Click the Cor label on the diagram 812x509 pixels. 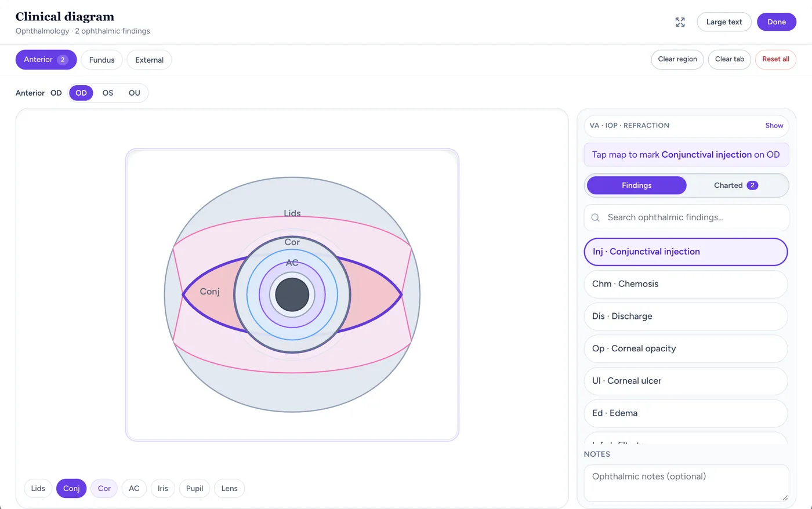pyautogui.click(x=292, y=242)
